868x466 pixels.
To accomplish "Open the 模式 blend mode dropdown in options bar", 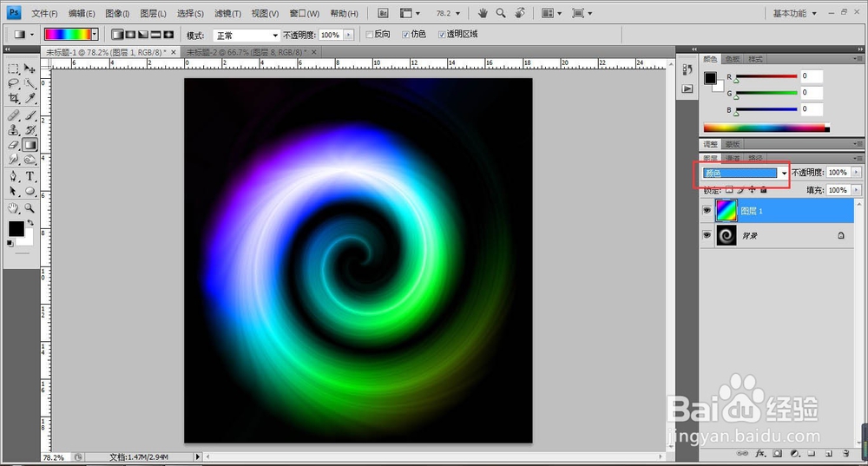I will (x=246, y=36).
